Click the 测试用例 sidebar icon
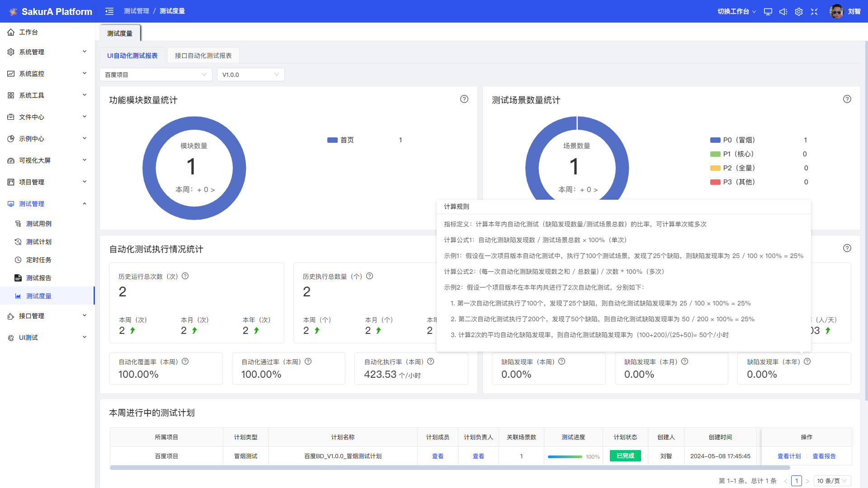Image resolution: width=868 pixels, height=488 pixels. point(18,224)
